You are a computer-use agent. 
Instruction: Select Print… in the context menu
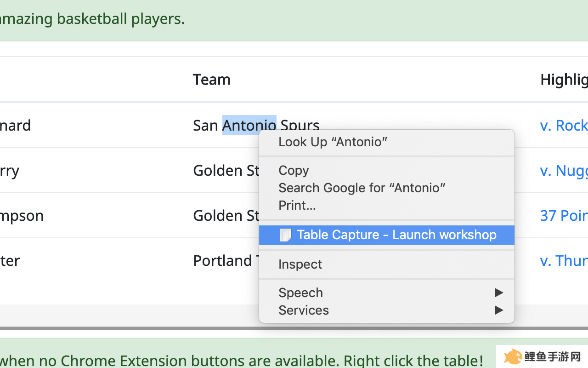click(x=387, y=205)
